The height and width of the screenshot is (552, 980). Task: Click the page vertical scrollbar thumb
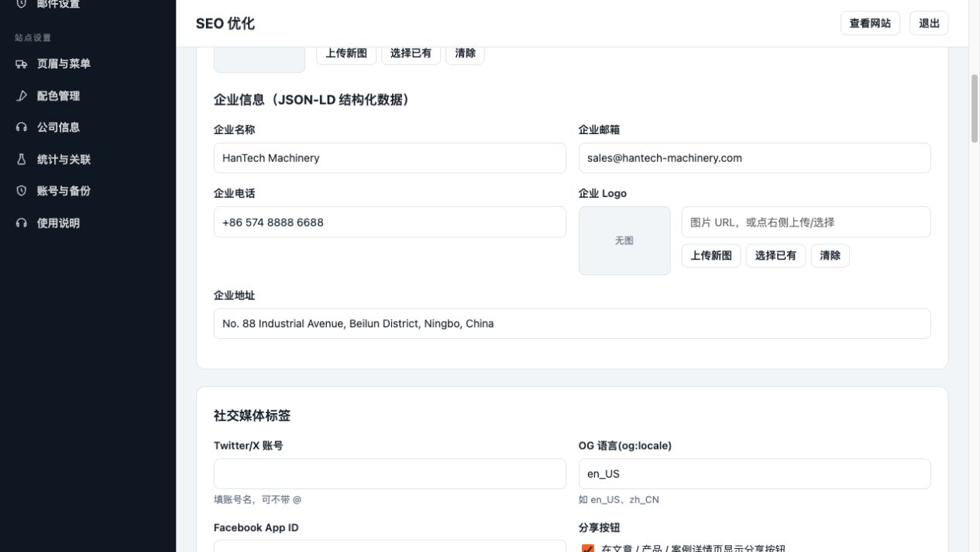point(975,109)
